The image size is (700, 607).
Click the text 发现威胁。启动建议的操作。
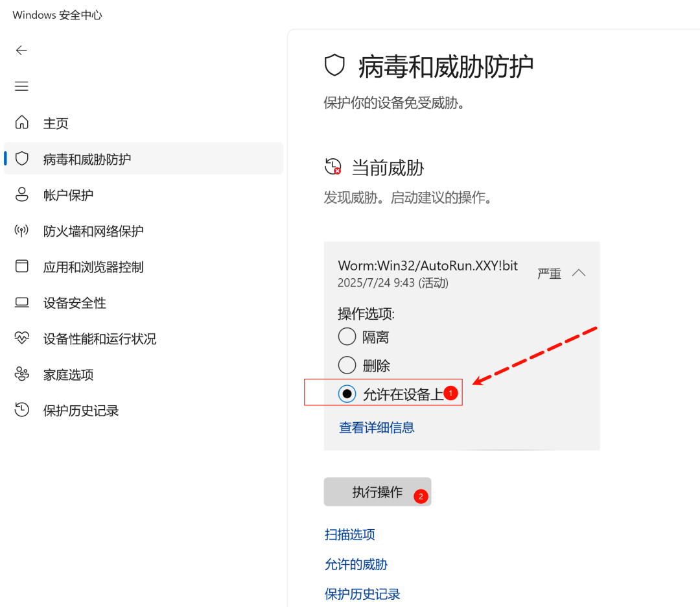tap(408, 197)
